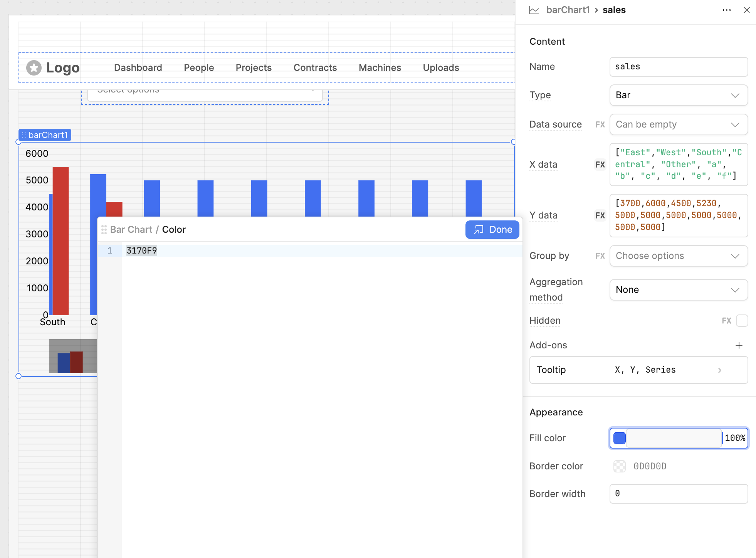This screenshot has width=756, height=558.
Task: Toggle FX mode for Hidden property
Action: (726, 321)
